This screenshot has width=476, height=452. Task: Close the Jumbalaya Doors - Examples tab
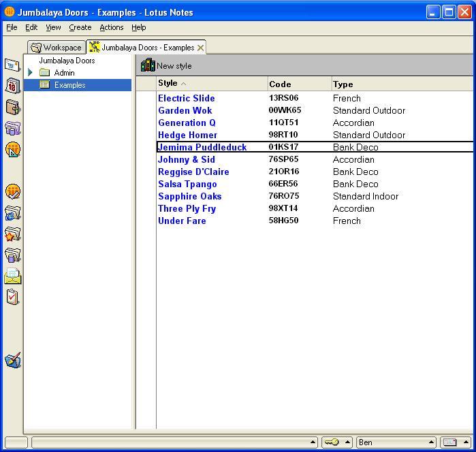point(200,48)
